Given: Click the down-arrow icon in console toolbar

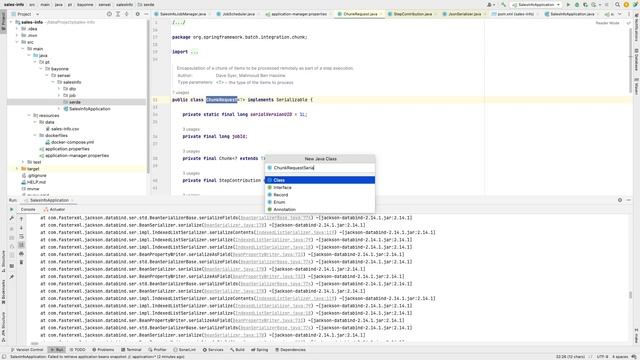Looking at the screenshot, I should pyautogui.click(x=21, y=228).
